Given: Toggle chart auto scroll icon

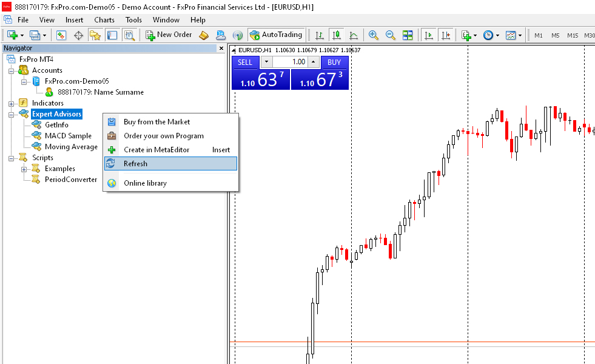Looking at the screenshot, I should click(428, 35).
